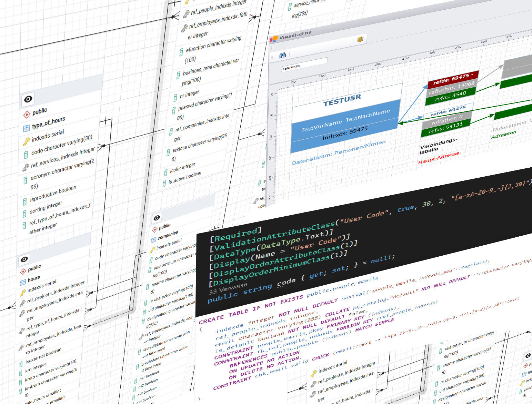The height and width of the screenshot is (404, 532).
Task: Click the table icon beside companies
Action: coord(153,240)
